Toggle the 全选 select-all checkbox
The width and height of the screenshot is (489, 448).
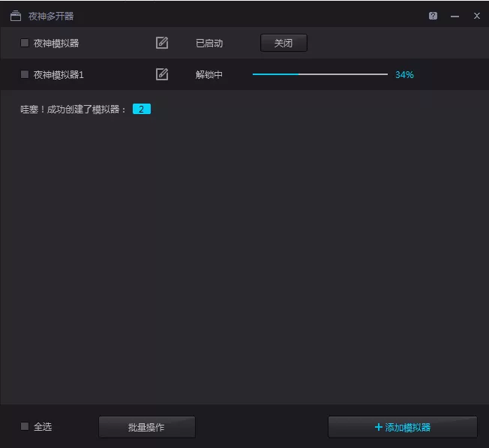click(25, 426)
